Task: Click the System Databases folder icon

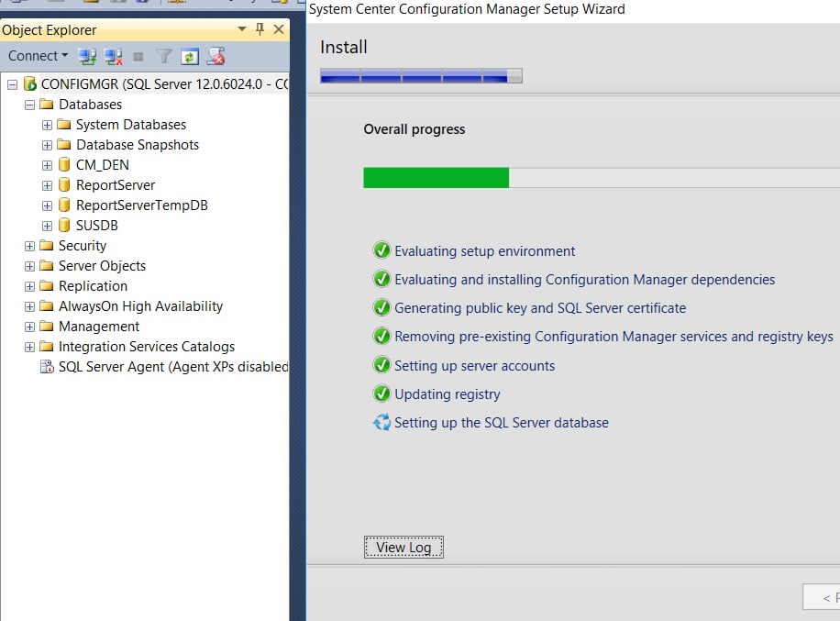Action: click(64, 125)
